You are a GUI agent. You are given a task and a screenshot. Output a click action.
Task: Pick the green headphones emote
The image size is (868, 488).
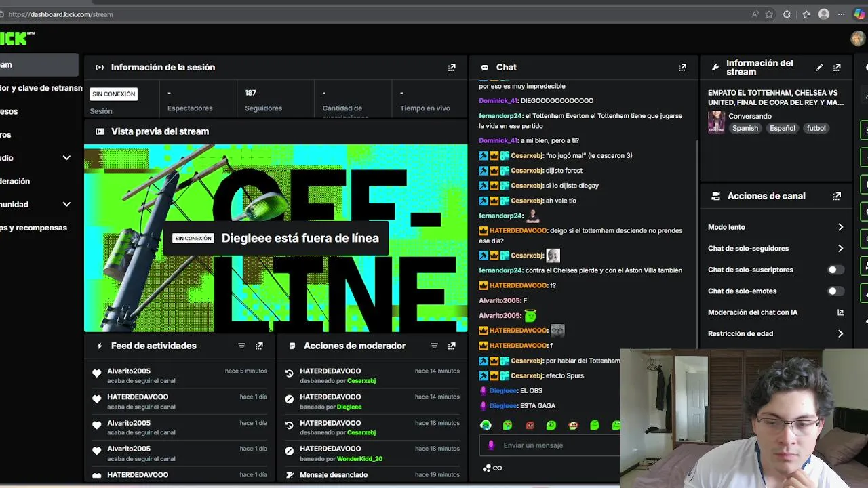[486, 425]
